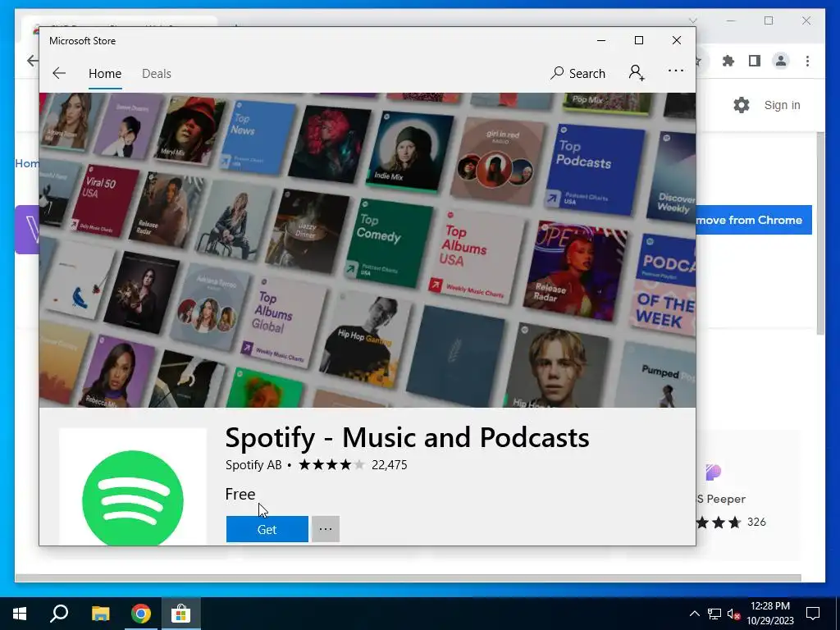
Task: Show hidden system tray icons
Action: (694, 614)
